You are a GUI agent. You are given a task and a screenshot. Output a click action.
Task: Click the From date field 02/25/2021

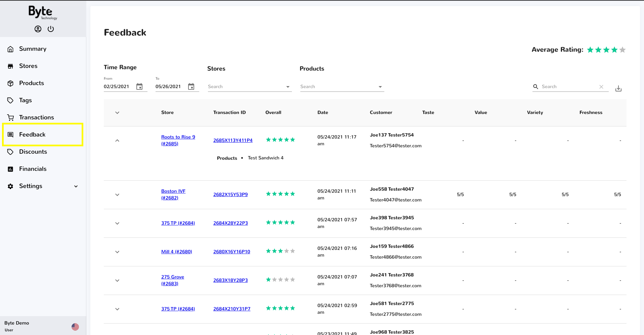(x=117, y=87)
